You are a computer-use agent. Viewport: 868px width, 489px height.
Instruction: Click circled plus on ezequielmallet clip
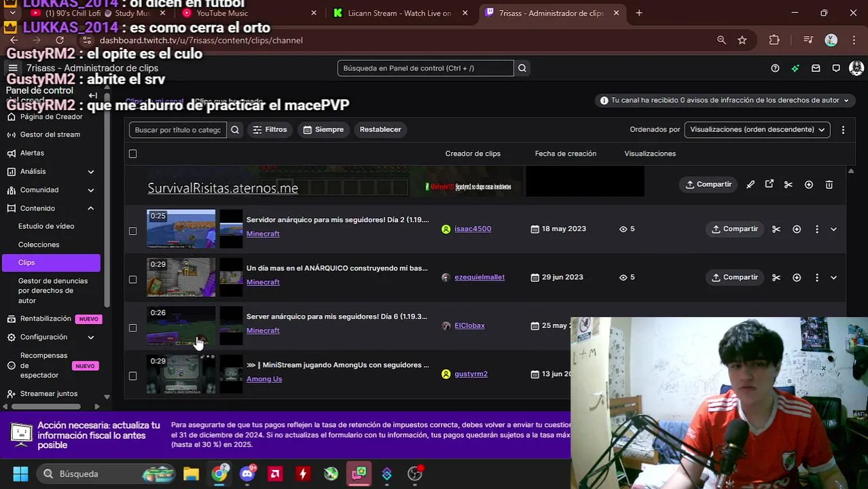tap(797, 278)
